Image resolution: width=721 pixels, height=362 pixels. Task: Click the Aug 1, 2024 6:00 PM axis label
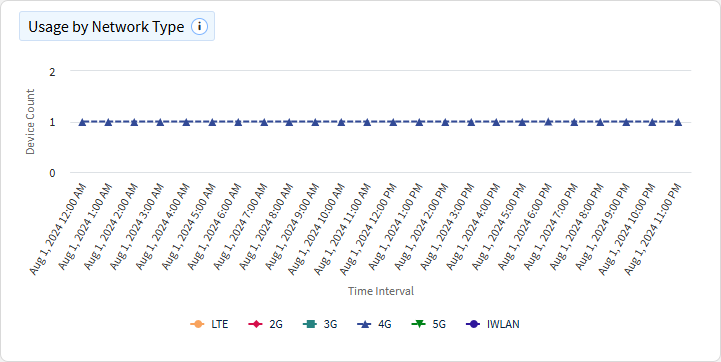point(525,227)
